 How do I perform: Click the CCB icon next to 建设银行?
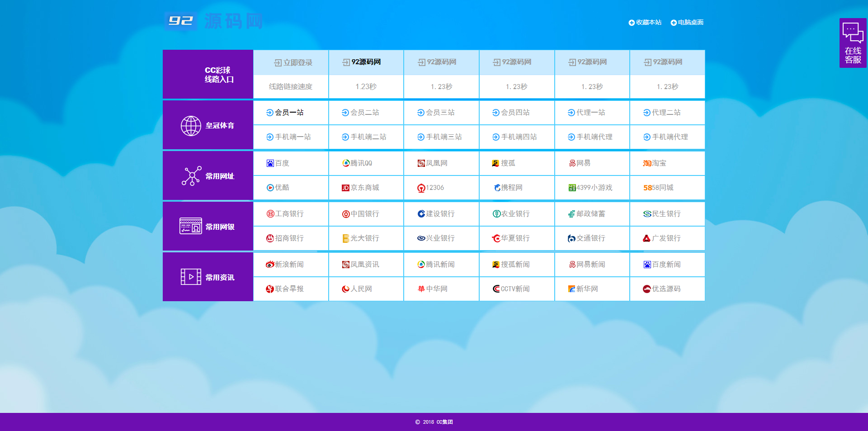point(421,214)
